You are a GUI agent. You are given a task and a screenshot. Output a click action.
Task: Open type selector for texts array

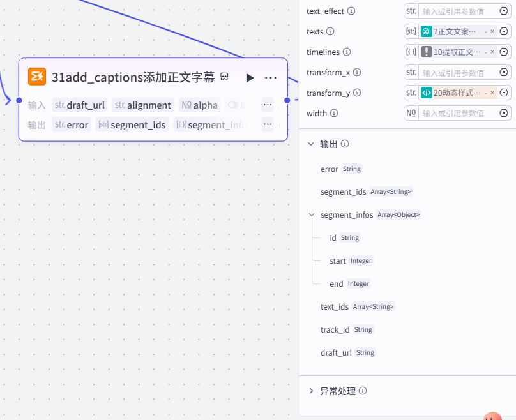point(411,31)
